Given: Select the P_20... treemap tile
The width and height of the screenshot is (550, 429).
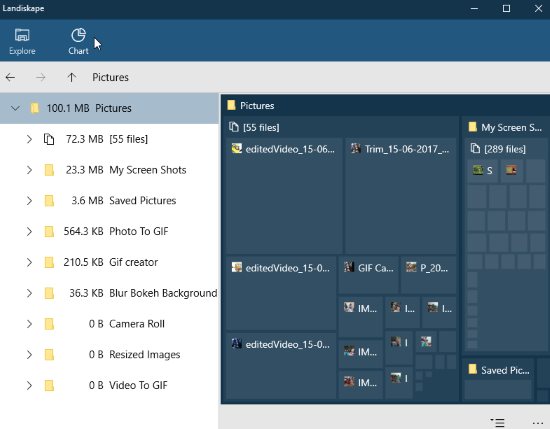Looking at the screenshot, I should pos(428,275).
